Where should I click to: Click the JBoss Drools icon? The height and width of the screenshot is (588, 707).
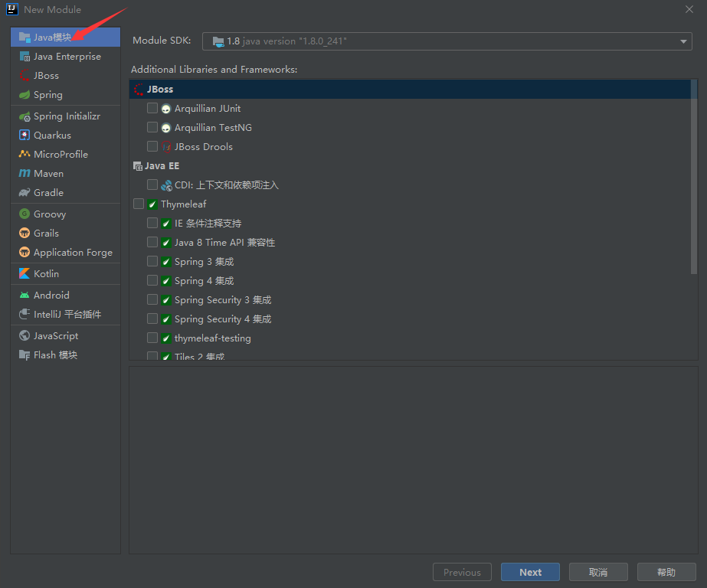tap(166, 147)
